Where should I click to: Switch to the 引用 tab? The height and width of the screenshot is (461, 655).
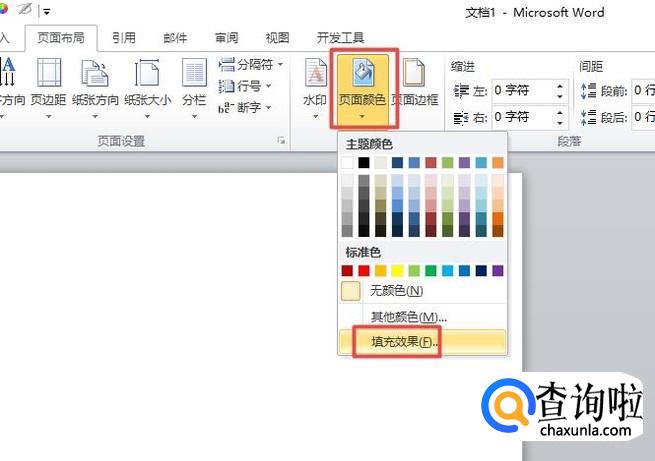124,38
